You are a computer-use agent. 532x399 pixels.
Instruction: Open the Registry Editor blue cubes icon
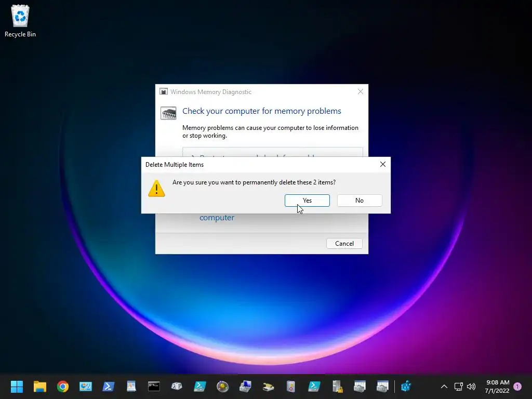406,387
